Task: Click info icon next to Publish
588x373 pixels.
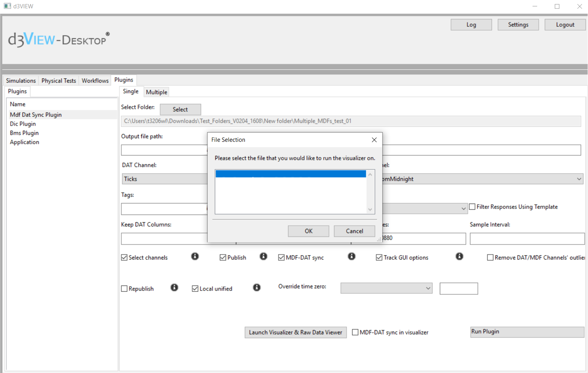Action: pyautogui.click(x=263, y=256)
